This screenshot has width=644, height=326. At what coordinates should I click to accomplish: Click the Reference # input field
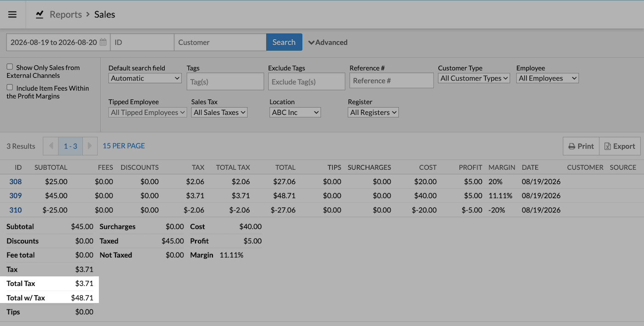click(x=391, y=80)
